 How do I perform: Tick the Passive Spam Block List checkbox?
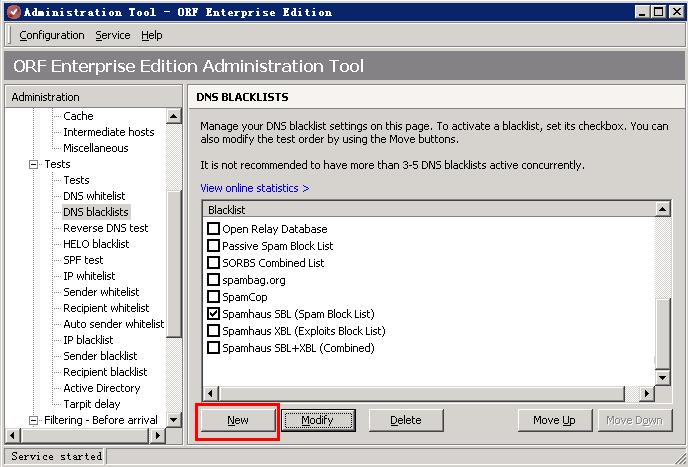tap(213, 246)
